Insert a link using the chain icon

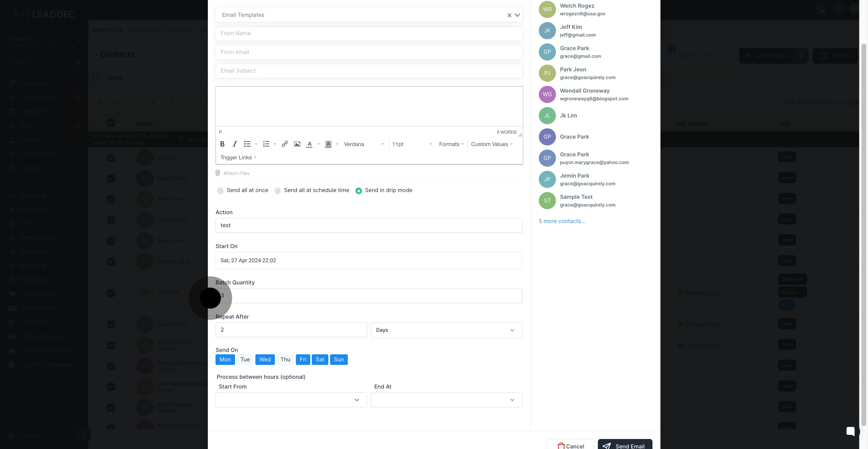click(285, 144)
